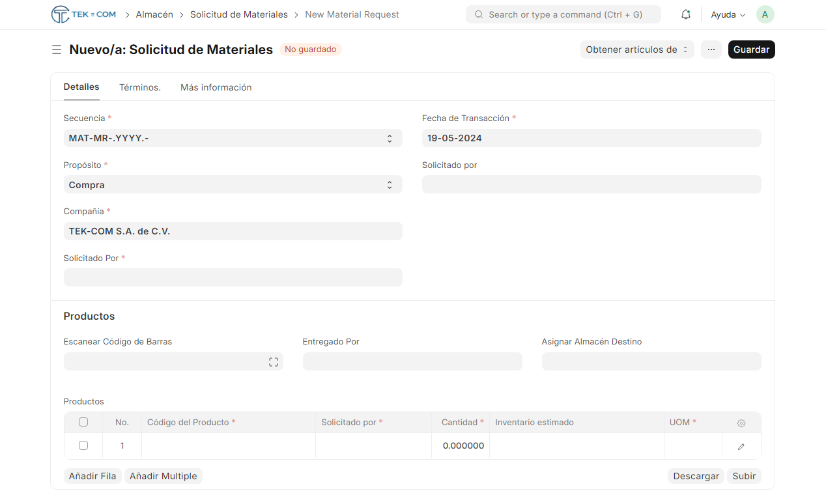The height and width of the screenshot is (504, 826).
Task: Open the Obtener artículos de dropdown
Action: (636, 49)
